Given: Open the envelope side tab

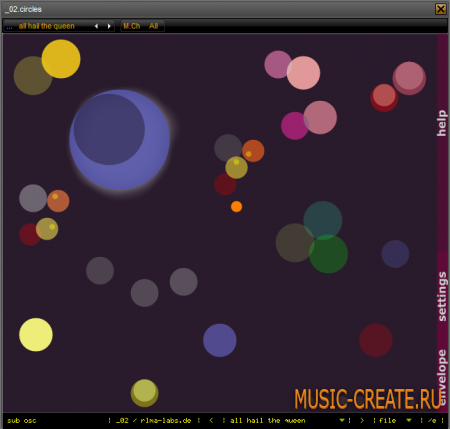Looking at the screenshot, I should pos(442,377).
